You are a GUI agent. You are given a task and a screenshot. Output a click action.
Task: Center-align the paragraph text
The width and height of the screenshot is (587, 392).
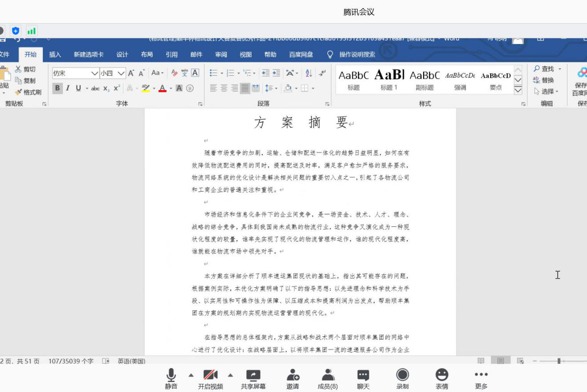(224, 88)
